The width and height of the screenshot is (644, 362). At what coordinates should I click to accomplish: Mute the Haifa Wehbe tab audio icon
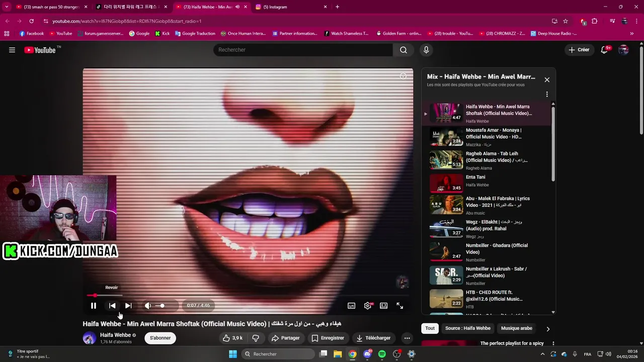[237, 7]
